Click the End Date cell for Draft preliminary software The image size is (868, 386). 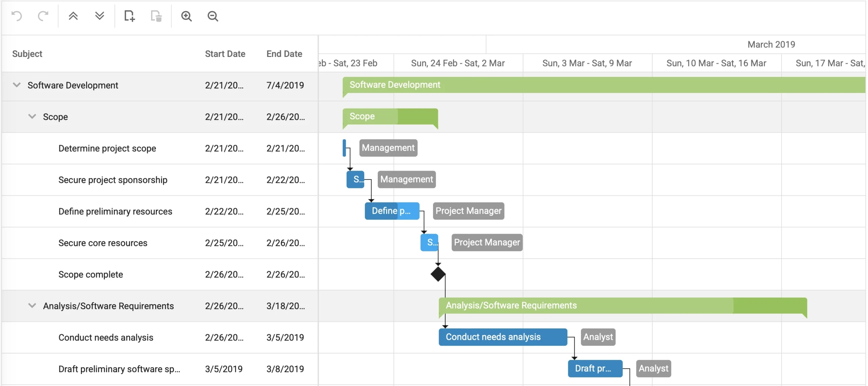pyautogui.click(x=285, y=369)
